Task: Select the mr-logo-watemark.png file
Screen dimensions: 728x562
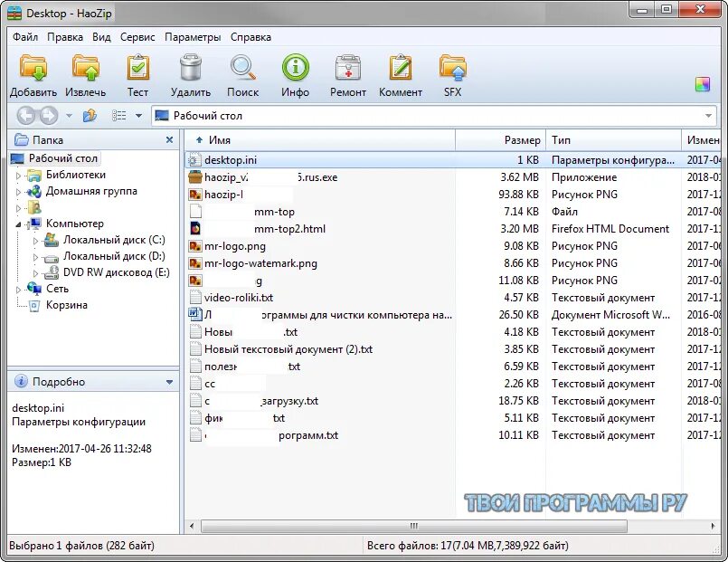Action: pyautogui.click(x=260, y=263)
